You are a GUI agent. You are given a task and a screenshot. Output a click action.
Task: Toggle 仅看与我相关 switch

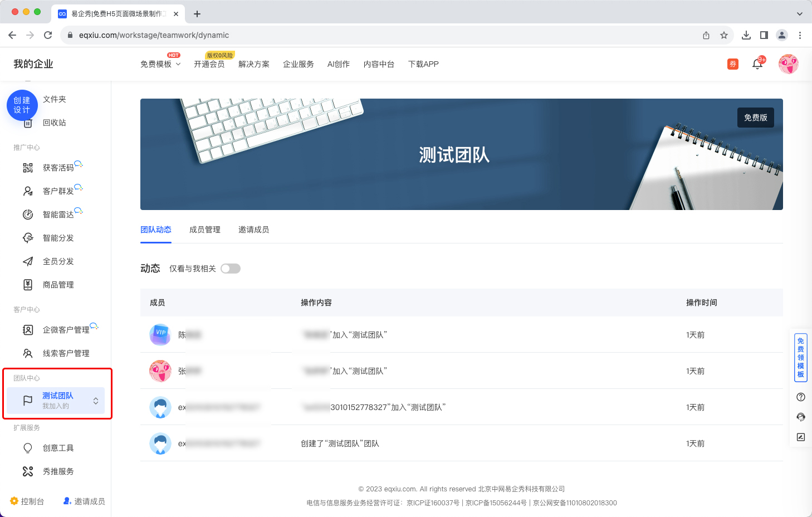tap(231, 269)
